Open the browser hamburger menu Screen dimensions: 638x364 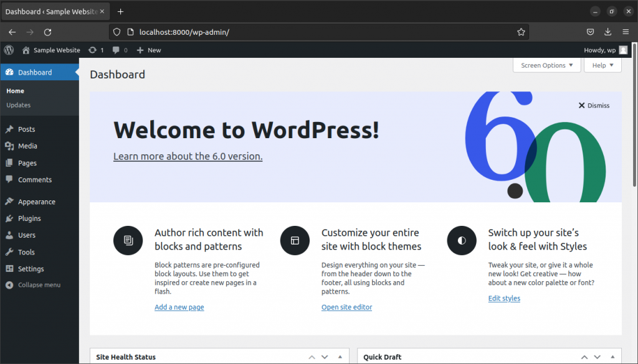(x=626, y=32)
